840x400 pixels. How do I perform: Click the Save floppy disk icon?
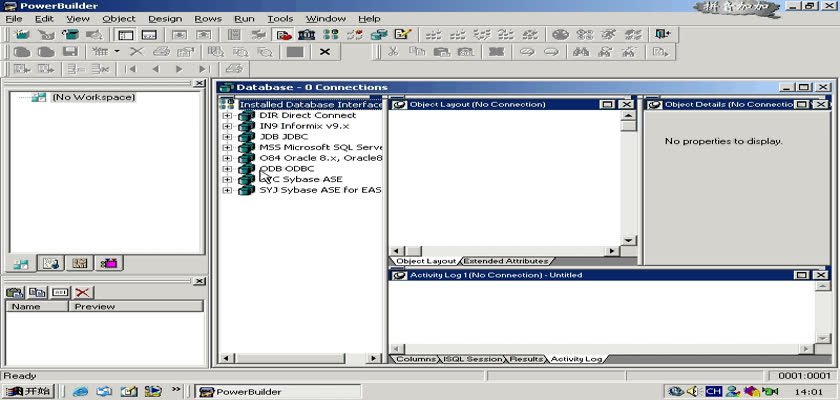(x=70, y=52)
